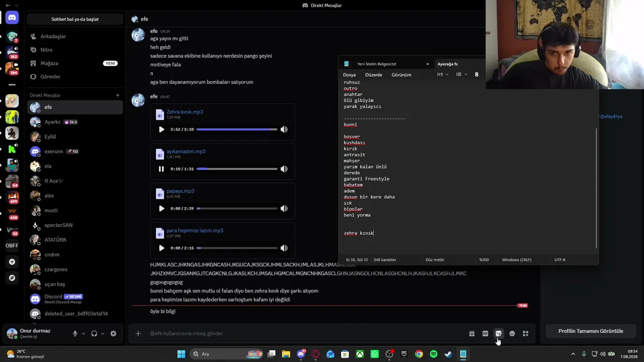Open Düzenle menu in Notepad
Image resolution: width=644 pixels, height=362 pixels.
[x=373, y=74]
